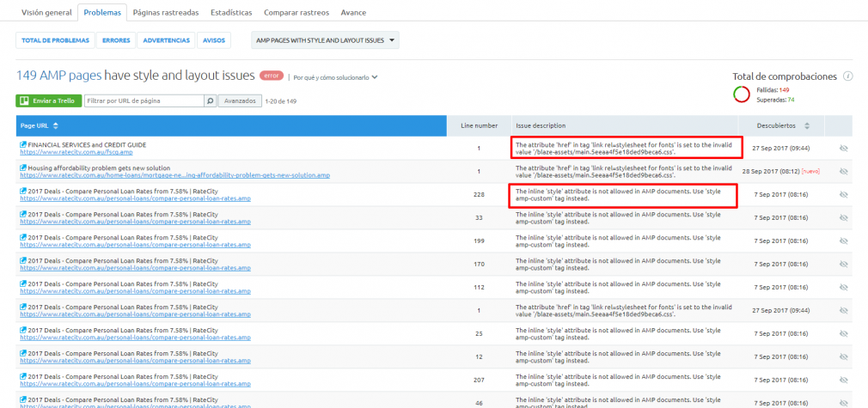Open external link icon in line 207 row
Viewport: 868px width, 408px height.
point(23,377)
